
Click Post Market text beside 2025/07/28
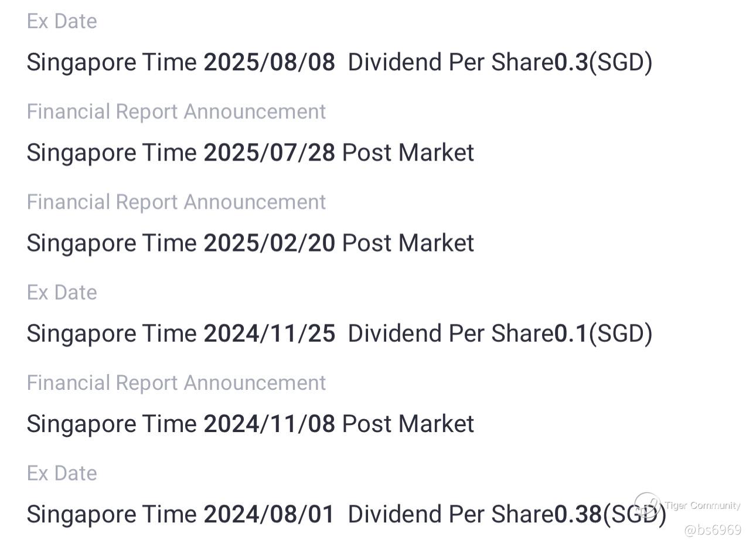click(x=408, y=152)
